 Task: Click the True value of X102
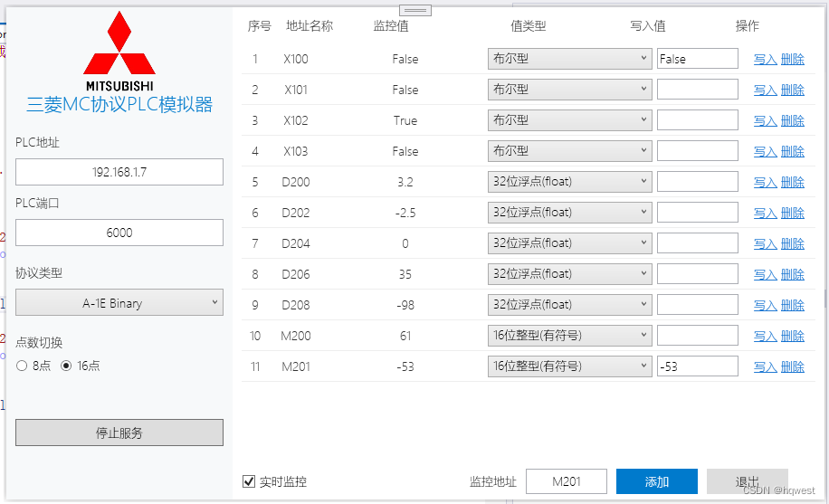pos(405,120)
